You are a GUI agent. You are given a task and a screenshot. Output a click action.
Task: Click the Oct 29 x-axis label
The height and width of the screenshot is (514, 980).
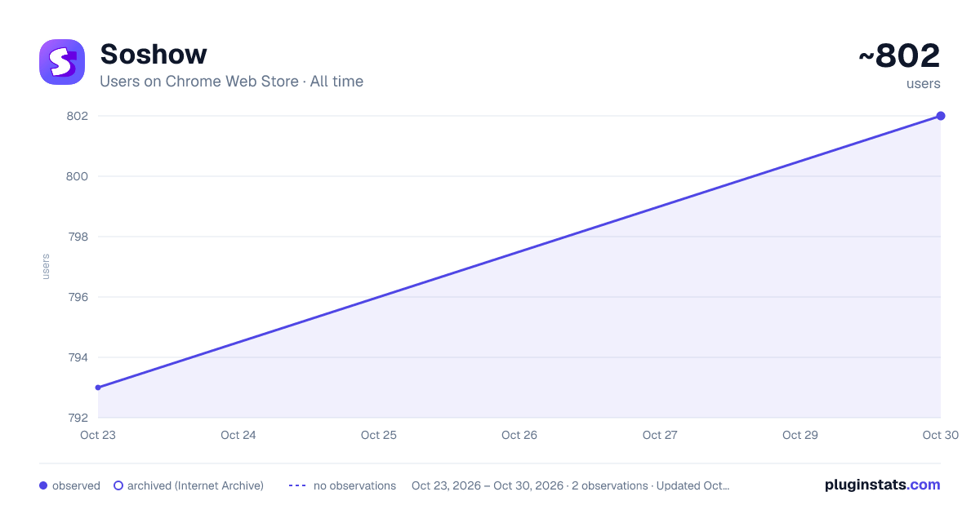pyautogui.click(x=800, y=435)
